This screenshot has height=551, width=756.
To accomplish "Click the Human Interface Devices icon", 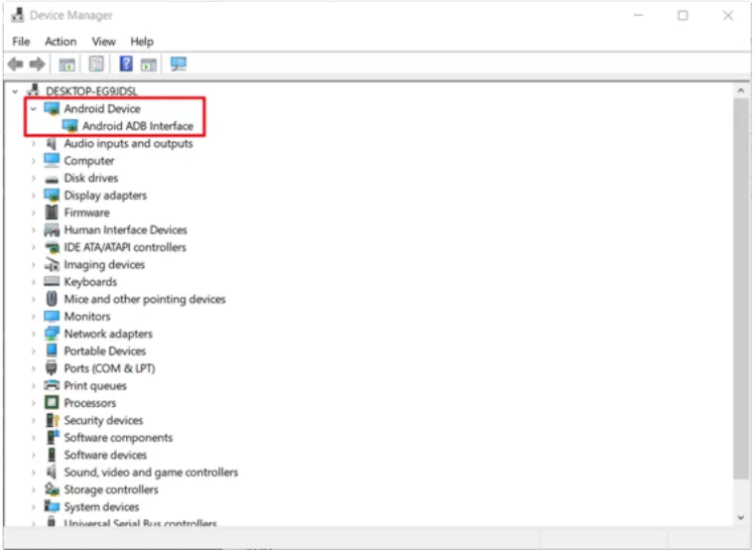I will tap(52, 229).
